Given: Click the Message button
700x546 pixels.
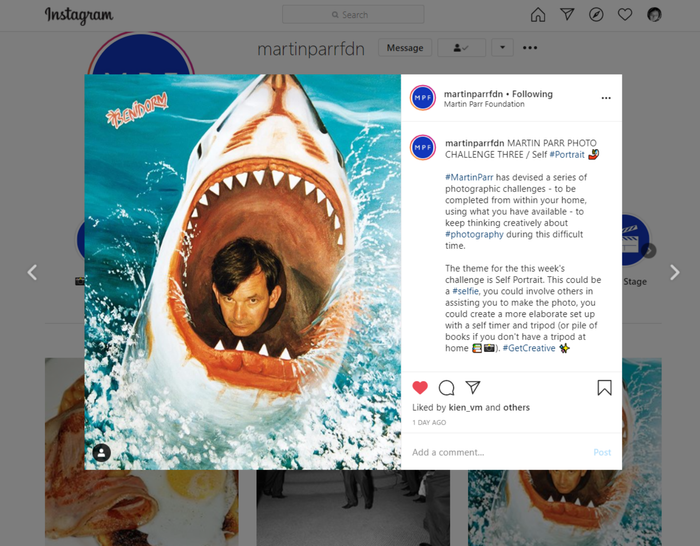Looking at the screenshot, I should 405,48.
